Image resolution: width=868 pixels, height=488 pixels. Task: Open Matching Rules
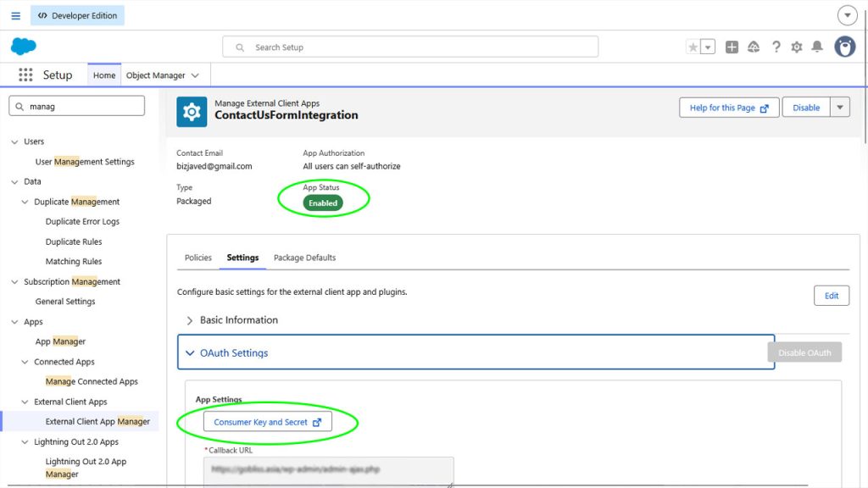74,261
